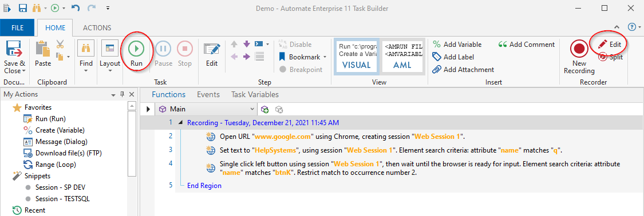The width and height of the screenshot is (644, 216).
Task: Click the Cut scissors icon
Action: tap(60, 44)
